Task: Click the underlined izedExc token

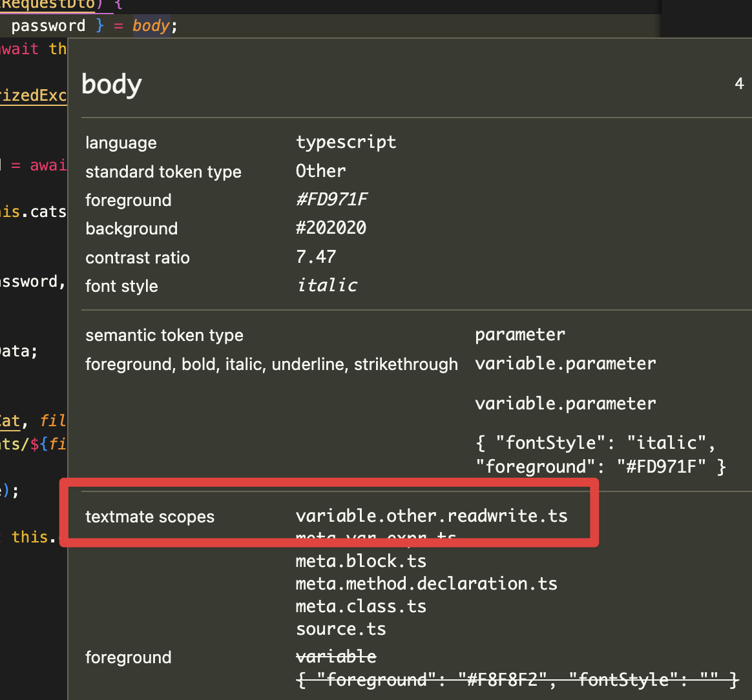Action: point(34,96)
